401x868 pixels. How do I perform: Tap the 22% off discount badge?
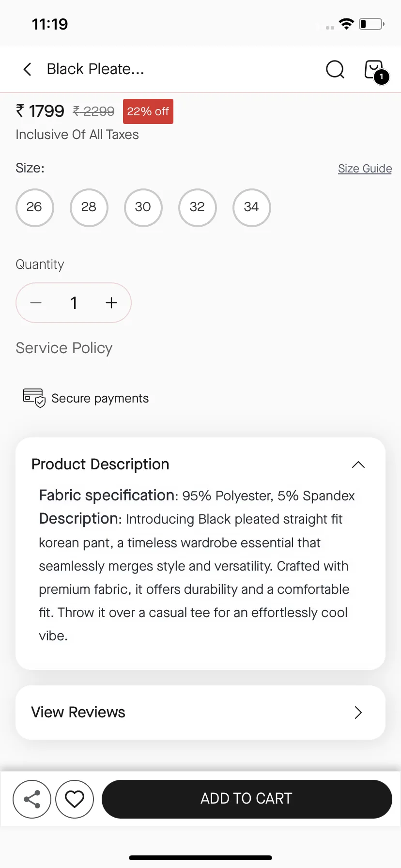pyautogui.click(x=148, y=111)
